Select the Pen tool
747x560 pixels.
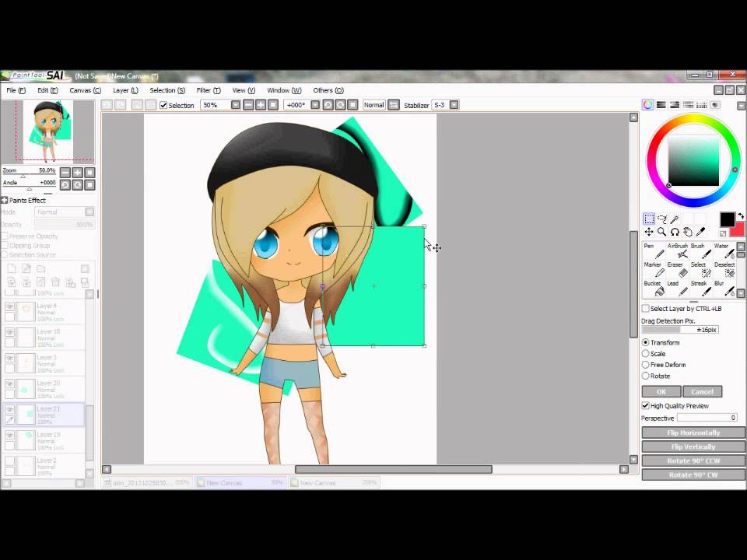pyautogui.click(x=654, y=251)
